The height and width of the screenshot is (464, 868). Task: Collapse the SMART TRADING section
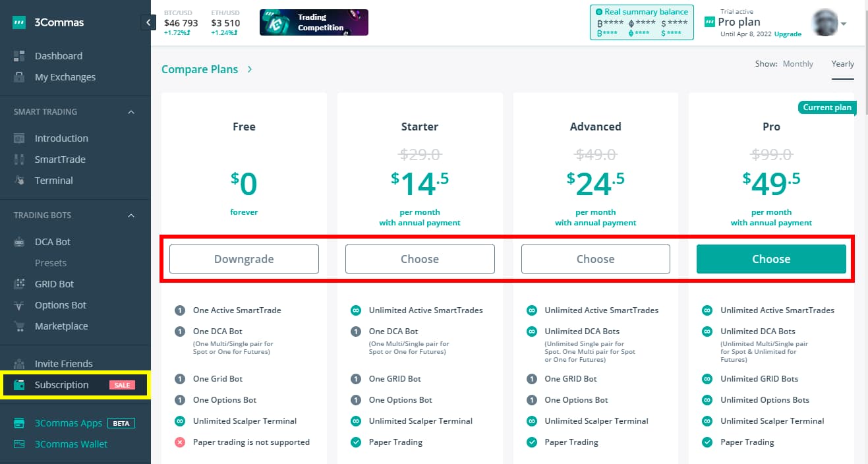click(x=130, y=112)
